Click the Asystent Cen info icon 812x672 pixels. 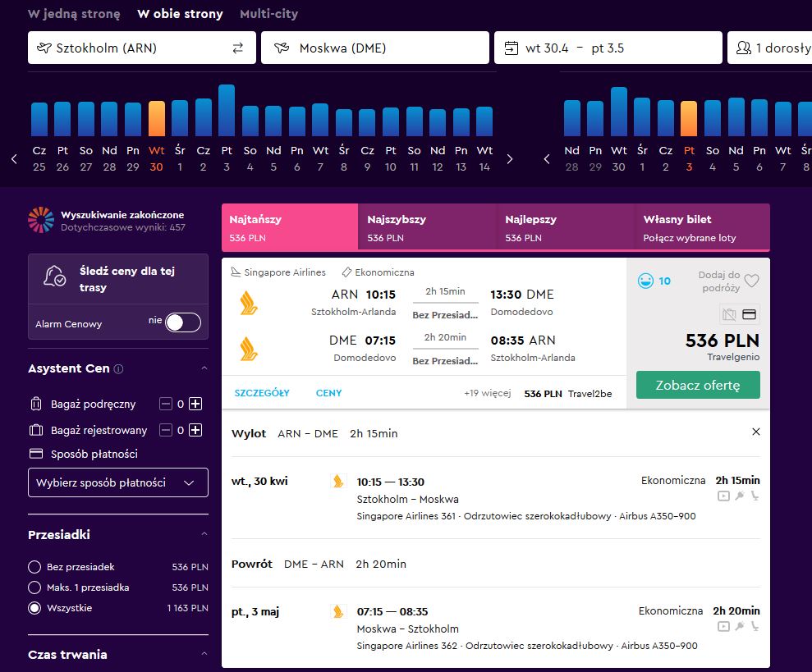pyautogui.click(x=118, y=369)
